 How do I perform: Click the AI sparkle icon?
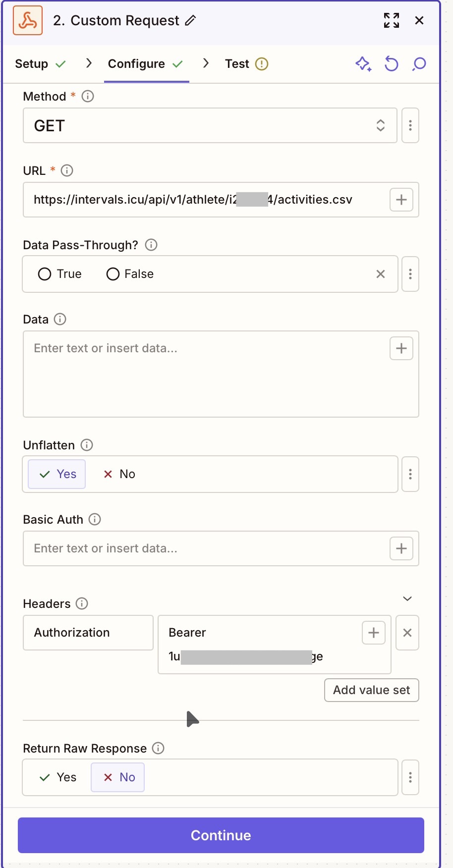click(363, 64)
